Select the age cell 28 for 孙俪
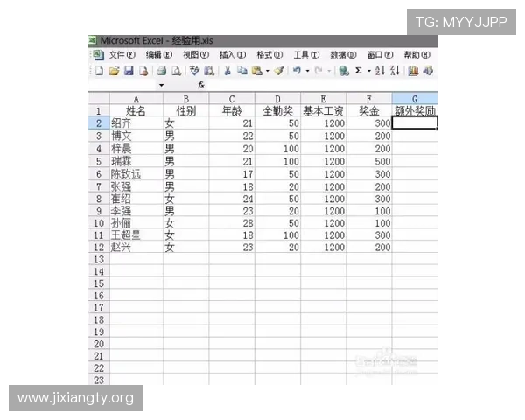Screen dimensions: 525x420 (x=232, y=223)
